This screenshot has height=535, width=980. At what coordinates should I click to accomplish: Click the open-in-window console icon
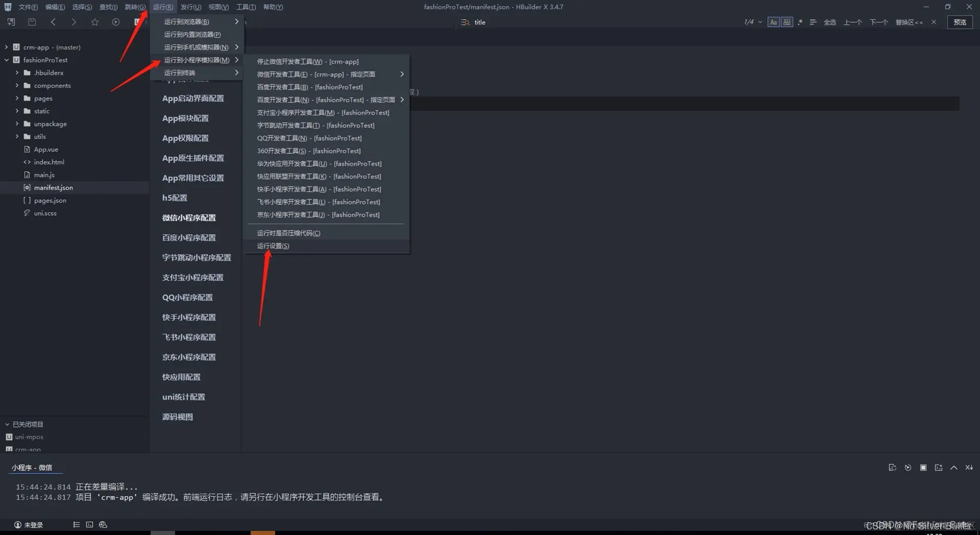[938, 467]
